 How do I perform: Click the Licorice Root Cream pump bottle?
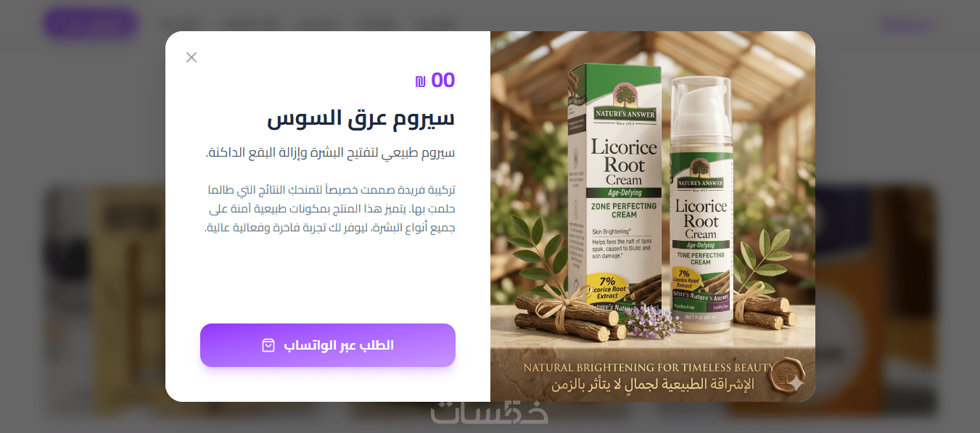pos(701,205)
